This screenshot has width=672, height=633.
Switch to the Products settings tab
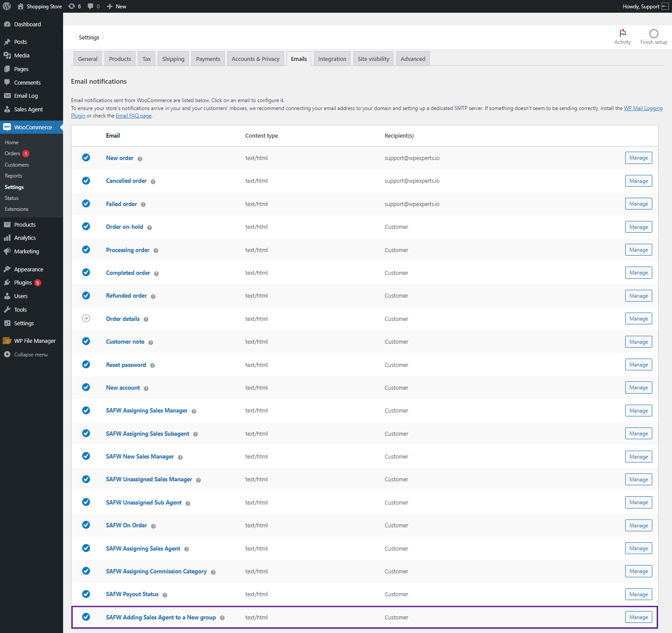120,59
